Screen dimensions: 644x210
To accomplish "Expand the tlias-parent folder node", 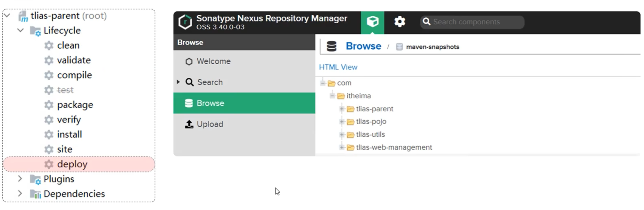I will pos(342,109).
